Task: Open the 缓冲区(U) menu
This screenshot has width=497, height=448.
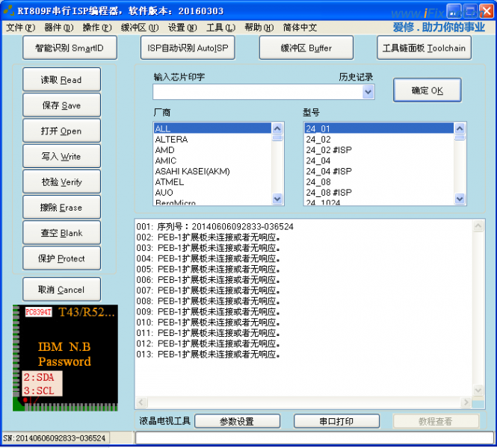Action: click(x=140, y=28)
